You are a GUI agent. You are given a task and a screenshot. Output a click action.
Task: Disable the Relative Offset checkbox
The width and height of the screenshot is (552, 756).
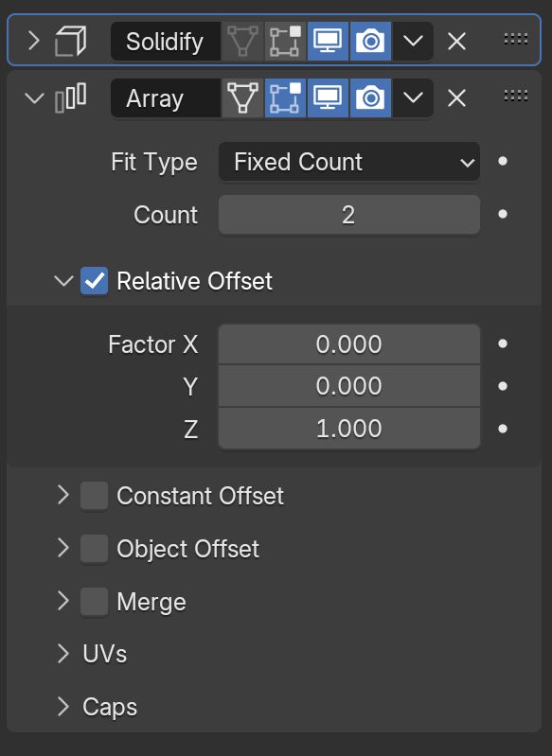94,281
